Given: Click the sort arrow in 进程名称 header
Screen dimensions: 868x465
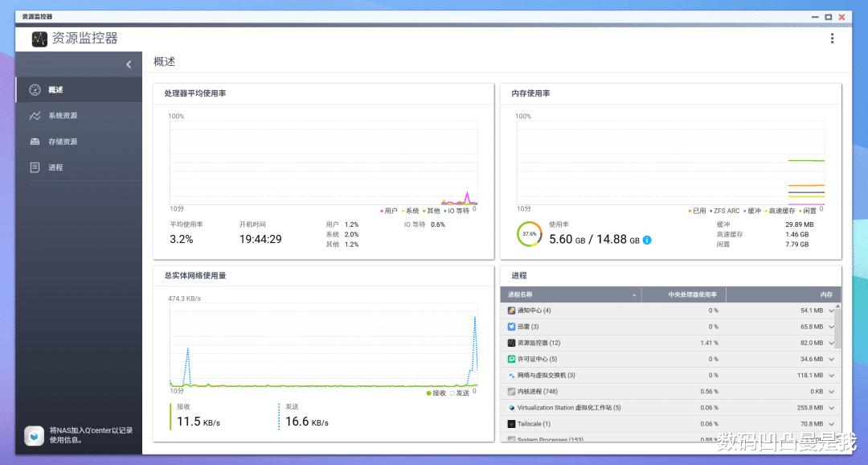Looking at the screenshot, I should [634, 295].
